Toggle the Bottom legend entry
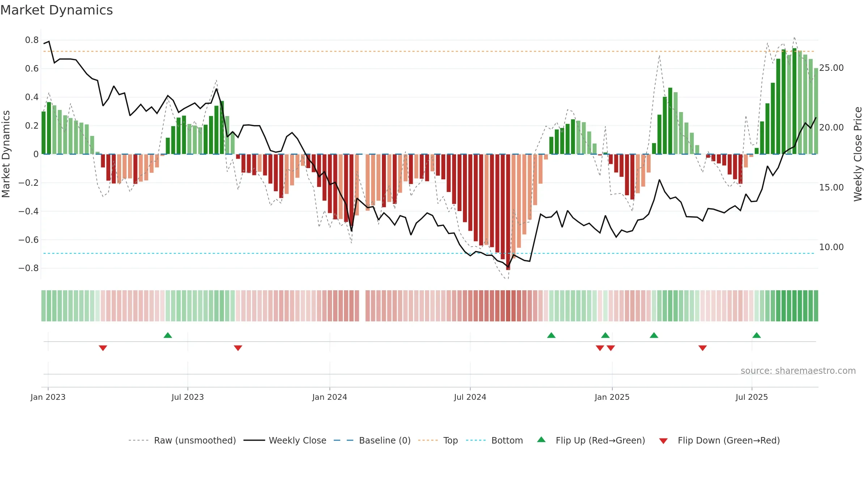 pyautogui.click(x=494, y=440)
